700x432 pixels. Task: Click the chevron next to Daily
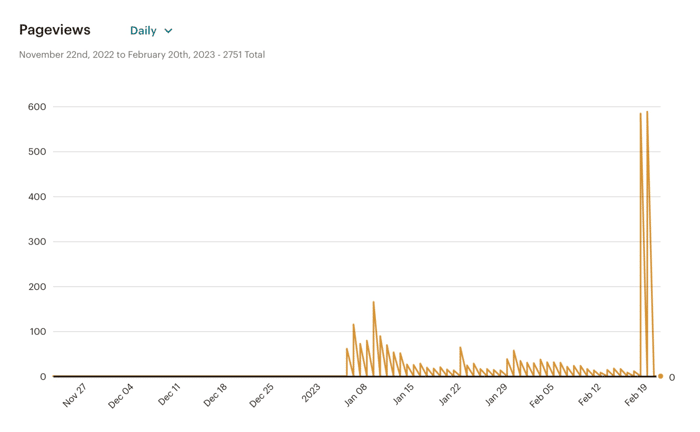coord(168,31)
